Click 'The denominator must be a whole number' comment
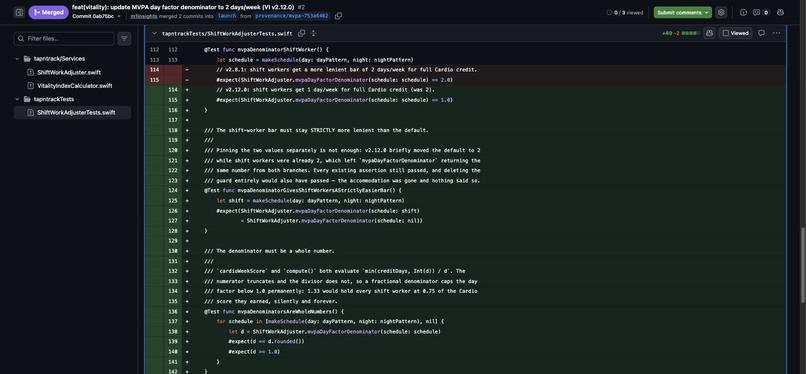The height and width of the screenshot is (374, 806). [x=269, y=251]
